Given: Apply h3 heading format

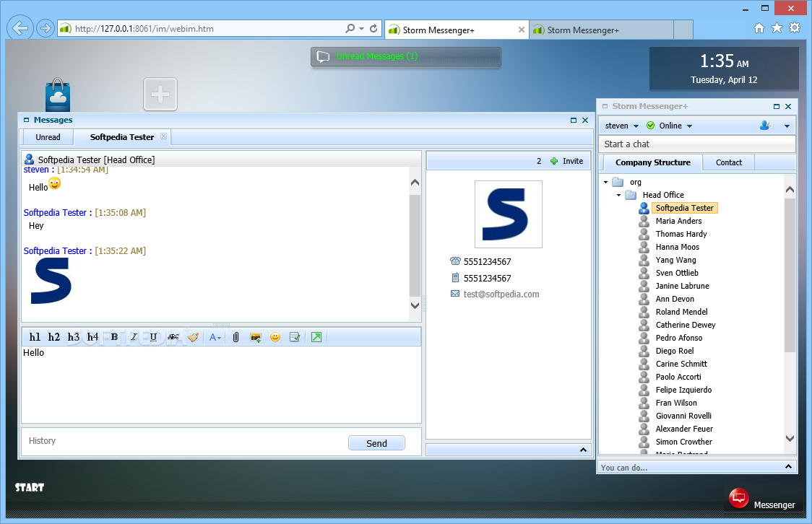Looking at the screenshot, I should [74, 337].
